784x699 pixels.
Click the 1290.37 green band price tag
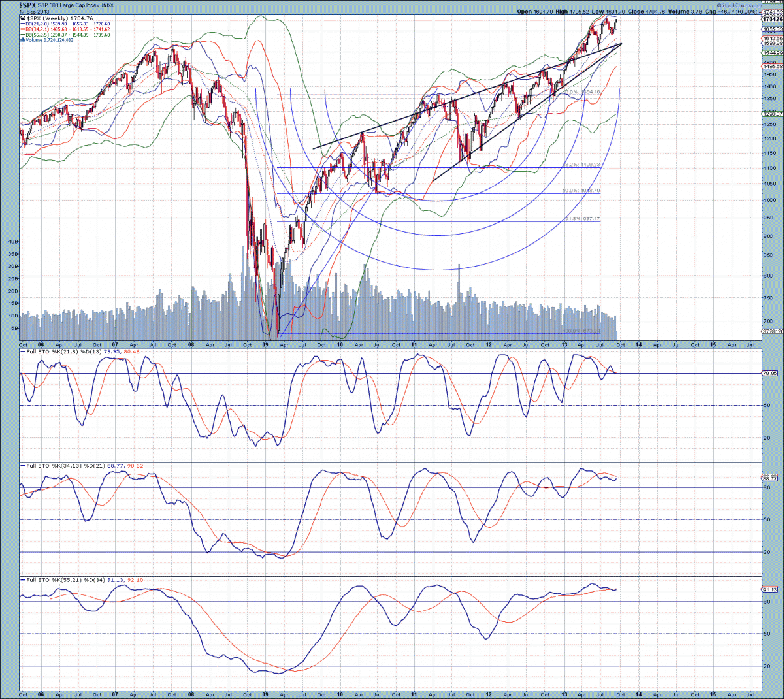click(772, 114)
